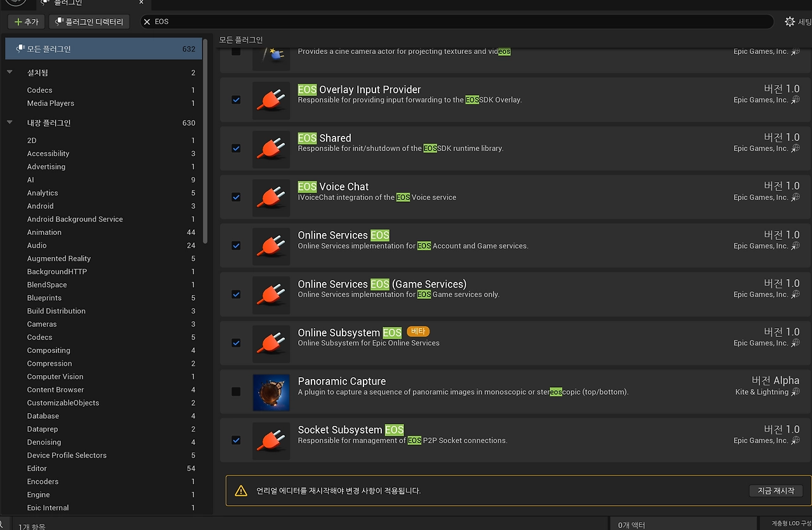Viewport: 812px width, 530px height.
Task: Click the Database category row
Action: point(103,416)
